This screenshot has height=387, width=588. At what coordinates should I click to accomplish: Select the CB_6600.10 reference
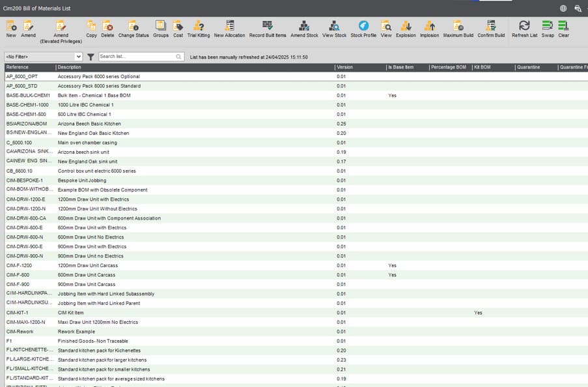point(19,171)
